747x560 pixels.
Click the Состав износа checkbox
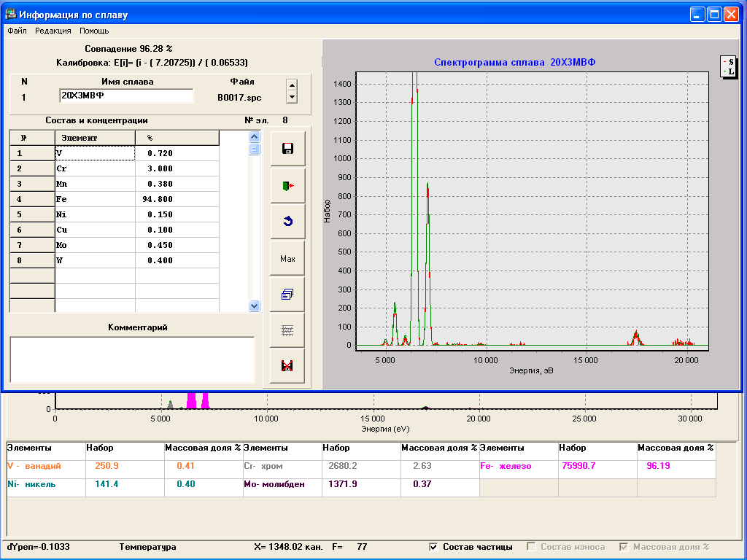531,547
